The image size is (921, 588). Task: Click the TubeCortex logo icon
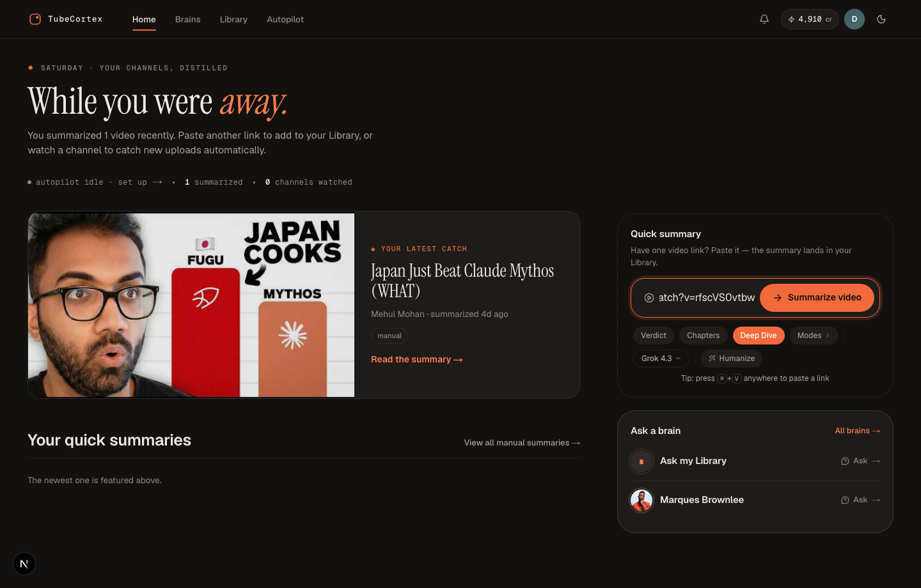tap(35, 19)
